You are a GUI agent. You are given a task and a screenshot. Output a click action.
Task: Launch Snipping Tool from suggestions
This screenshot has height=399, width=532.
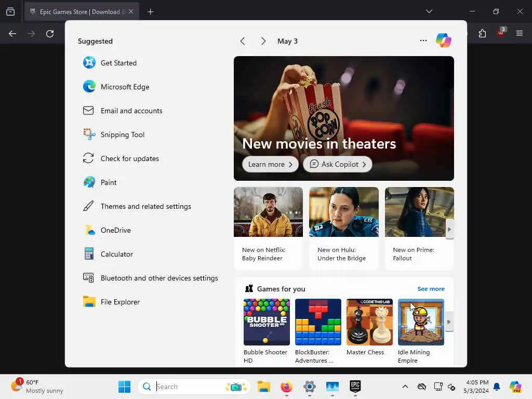coord(114,135)
